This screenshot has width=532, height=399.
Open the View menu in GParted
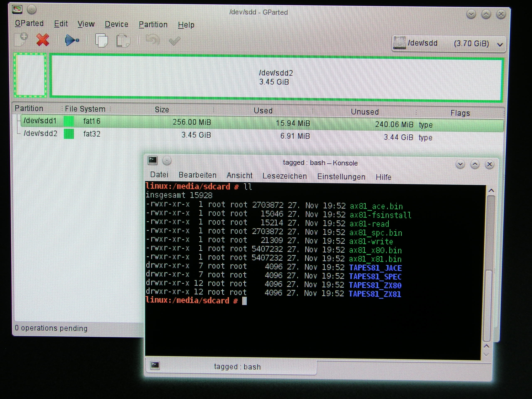tap(86, 24)
